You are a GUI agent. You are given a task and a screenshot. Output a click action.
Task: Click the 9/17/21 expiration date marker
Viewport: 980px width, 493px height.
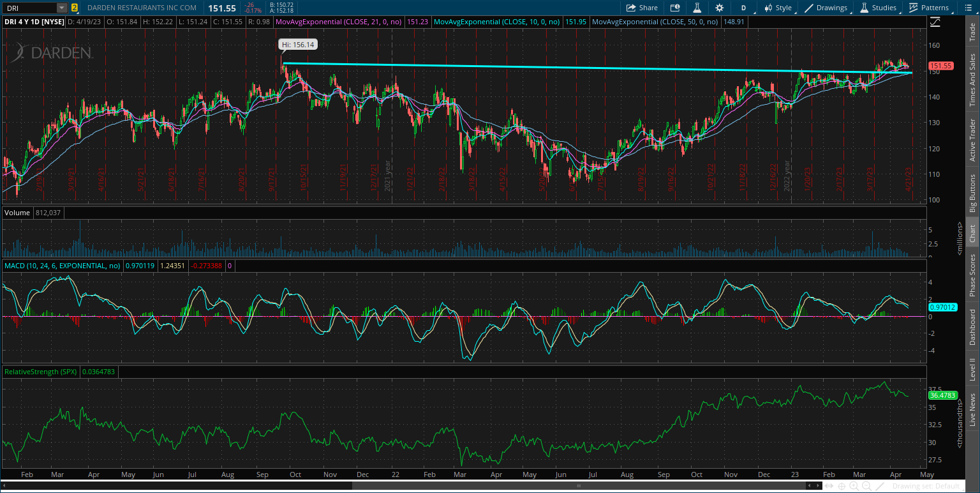pyautogui.click(x=272, y=179)
